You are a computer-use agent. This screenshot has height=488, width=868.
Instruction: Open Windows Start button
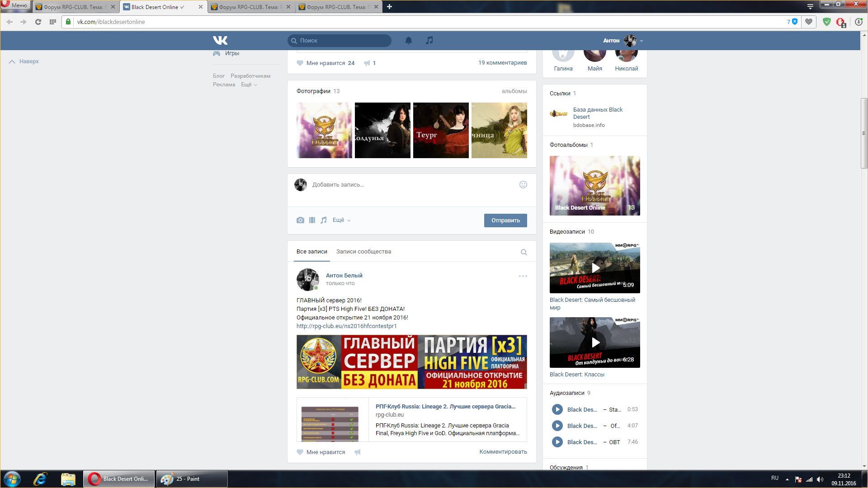12,479
